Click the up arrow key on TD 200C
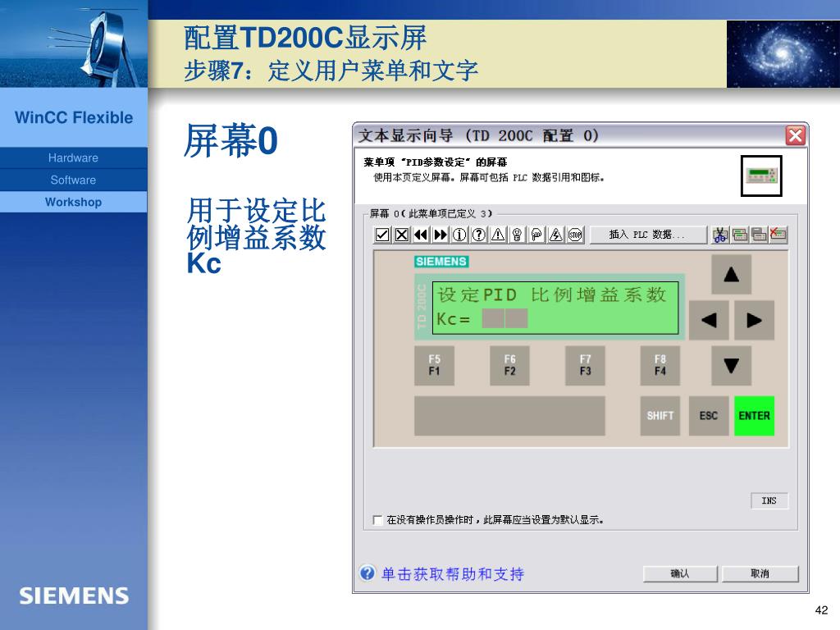The height and width of the screenshot is (630, 840). (731, 275)
